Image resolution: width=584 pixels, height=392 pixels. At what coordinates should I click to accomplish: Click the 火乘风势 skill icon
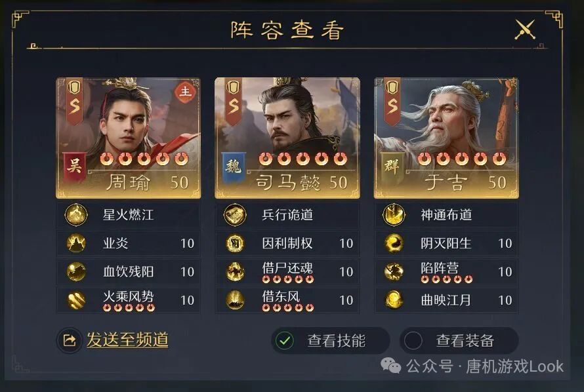pos(76,300)
